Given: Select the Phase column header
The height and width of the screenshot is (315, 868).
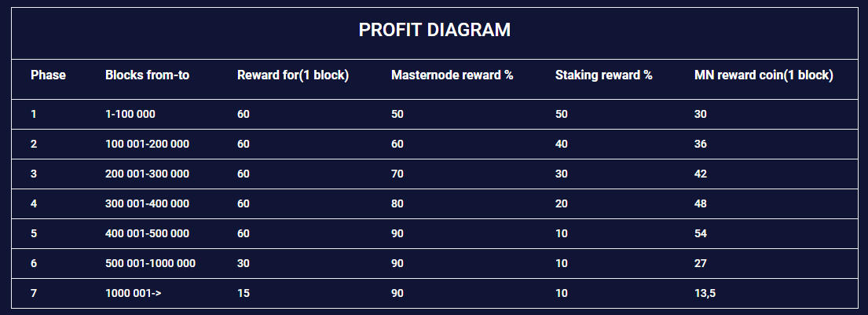Looking at the screenshot, I should (48, 75).
